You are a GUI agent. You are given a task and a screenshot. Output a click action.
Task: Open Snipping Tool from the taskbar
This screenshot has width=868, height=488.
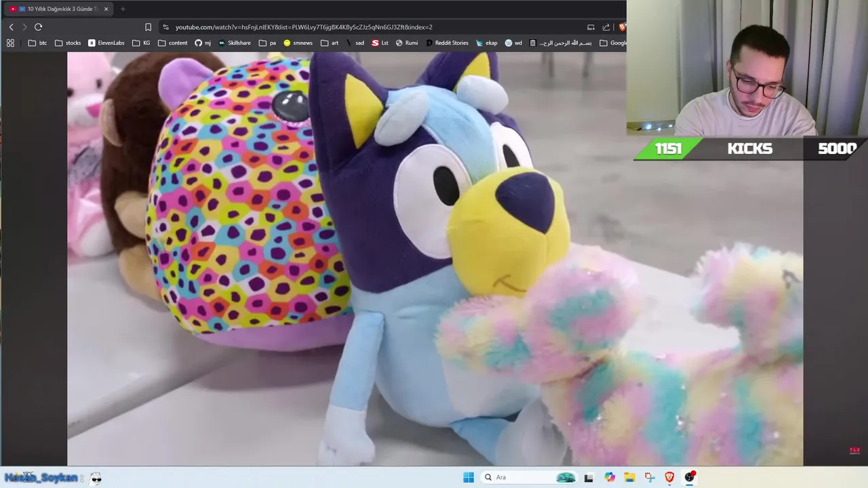650,477
